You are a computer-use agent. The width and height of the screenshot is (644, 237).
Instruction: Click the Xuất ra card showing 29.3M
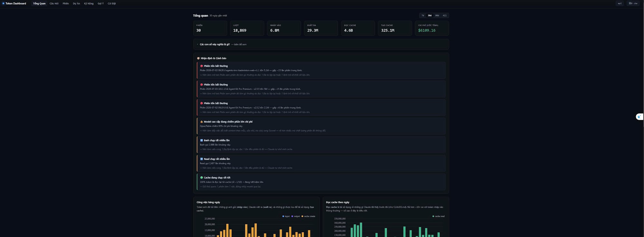click(x=321, y=28)
